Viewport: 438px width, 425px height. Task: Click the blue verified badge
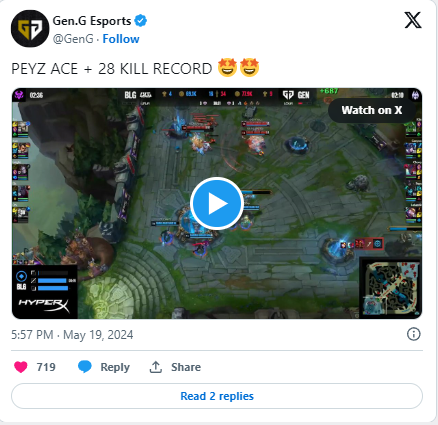pos(140,21)
